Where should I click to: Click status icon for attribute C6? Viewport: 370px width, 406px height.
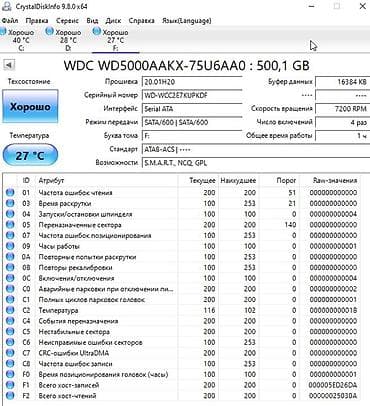click(x=10, y=342)
